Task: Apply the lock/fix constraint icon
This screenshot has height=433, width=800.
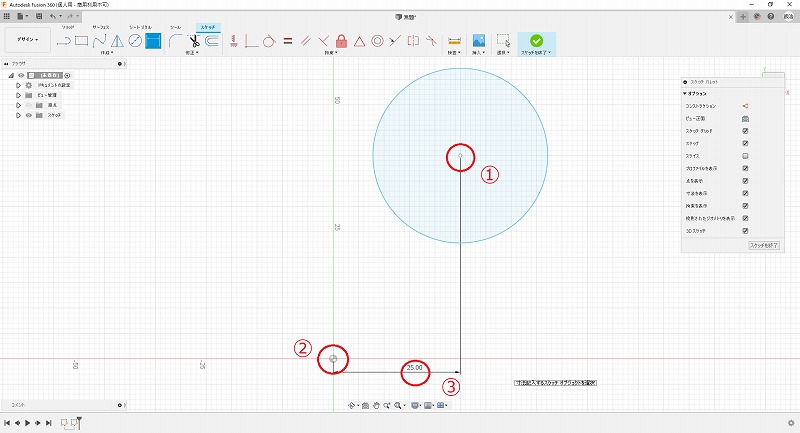Action: coord(341,41)
